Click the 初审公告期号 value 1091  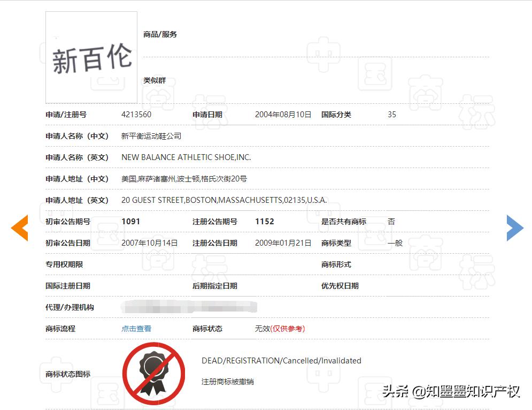click(132, 221)
